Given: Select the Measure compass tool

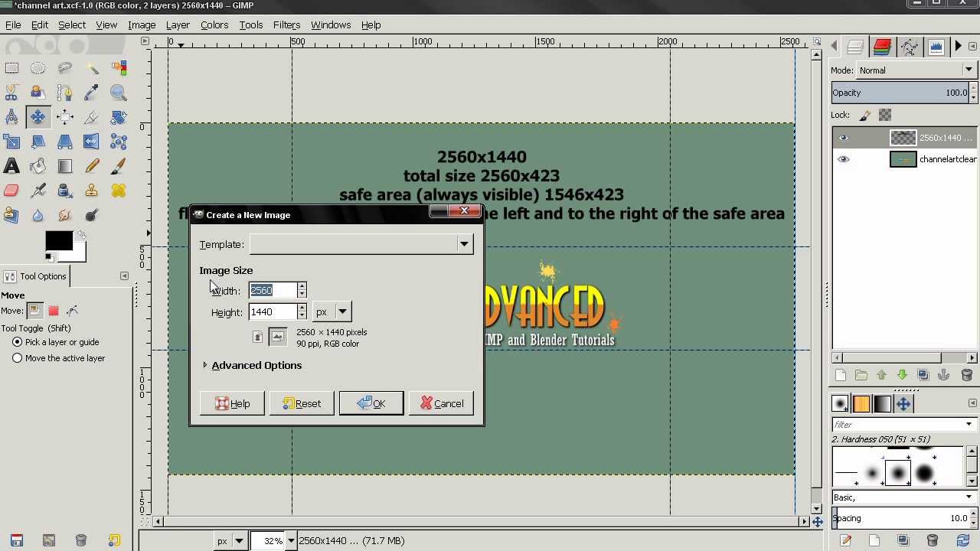Looking at the screenshot, I should 11,117.
